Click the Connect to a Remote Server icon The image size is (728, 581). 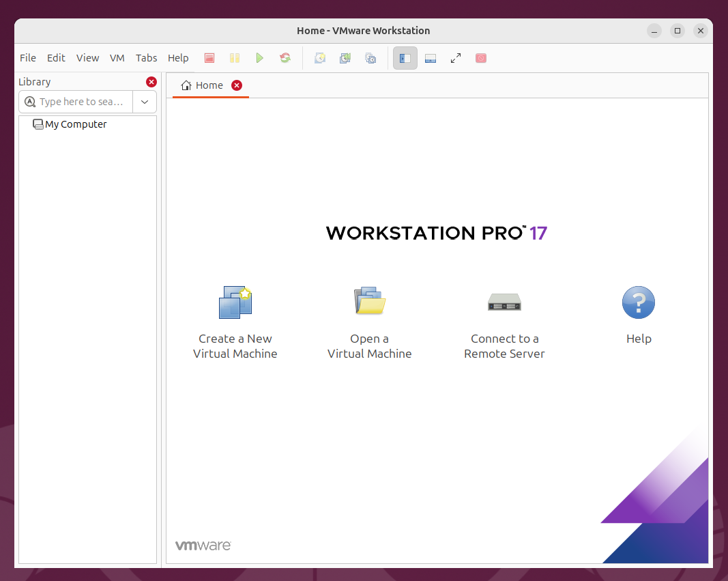504,302
